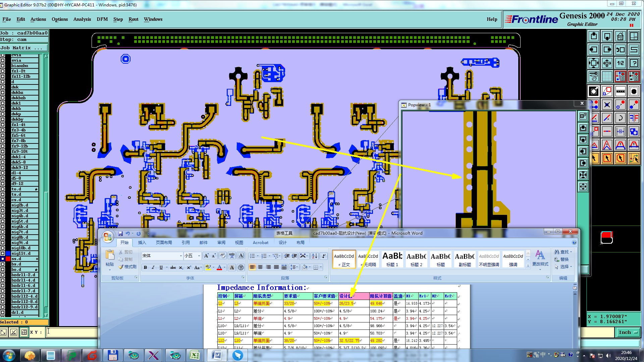Toggle checkbox for layer svia
The width and height of the screenshot is (644, 362).
pyautogui.click(x=3, y=60)
